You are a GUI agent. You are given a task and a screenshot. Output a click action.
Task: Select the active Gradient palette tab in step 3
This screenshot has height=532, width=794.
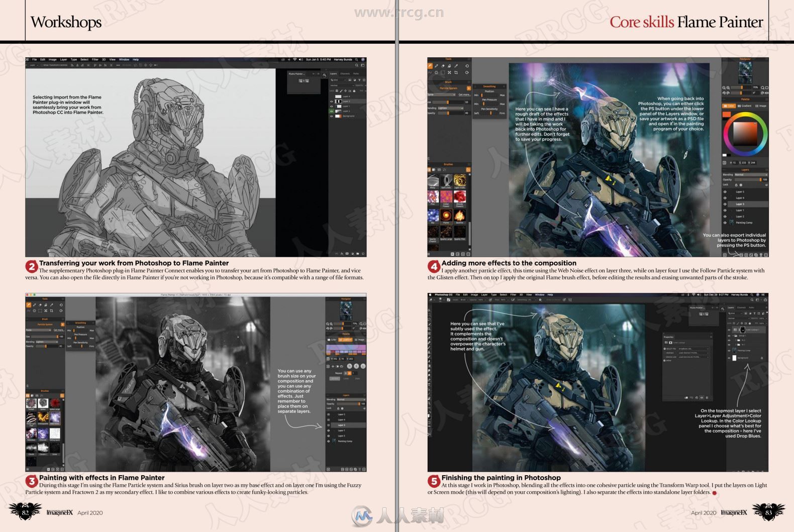coord(345,340)
